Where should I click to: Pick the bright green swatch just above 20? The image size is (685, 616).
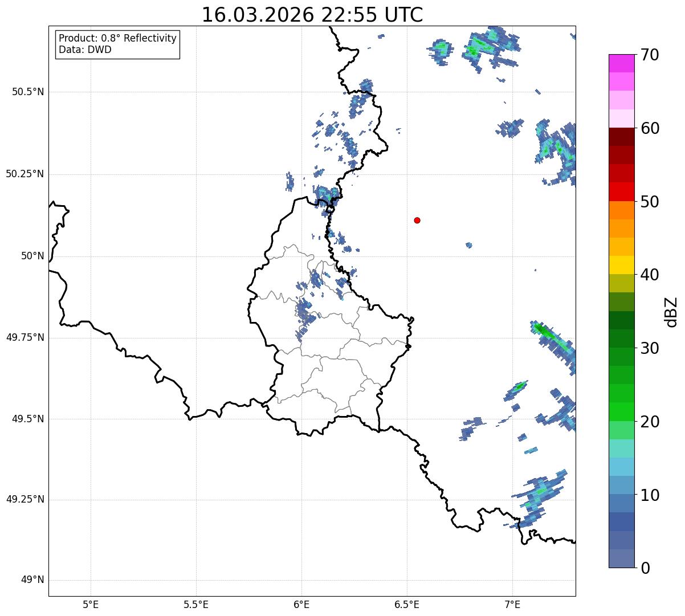coord(621,412)
